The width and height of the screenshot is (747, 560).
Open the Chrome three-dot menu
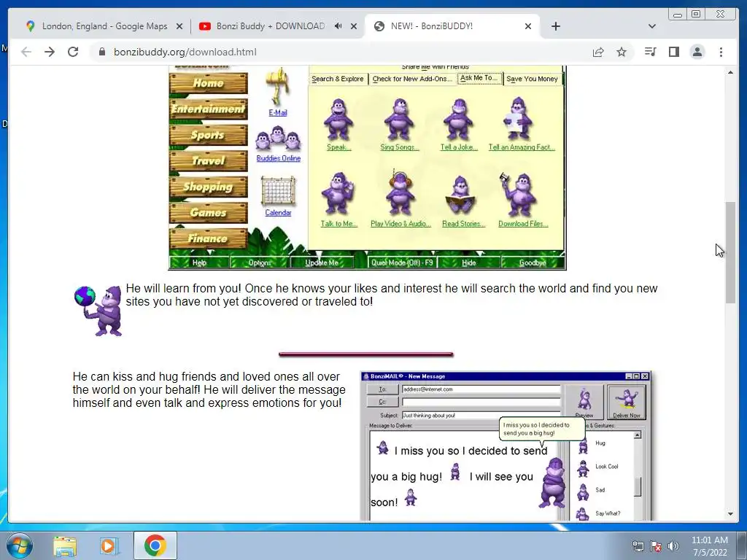coord(721,52)
